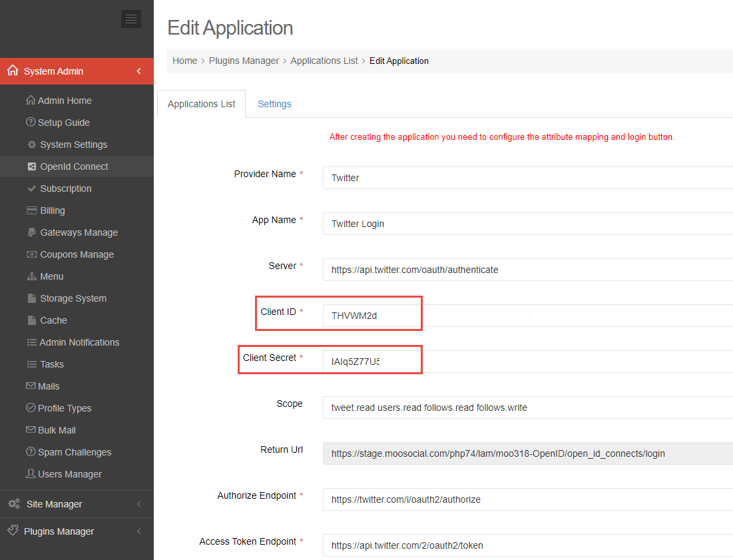Click the Admin Notifications list icon

(x=32, y=342)
